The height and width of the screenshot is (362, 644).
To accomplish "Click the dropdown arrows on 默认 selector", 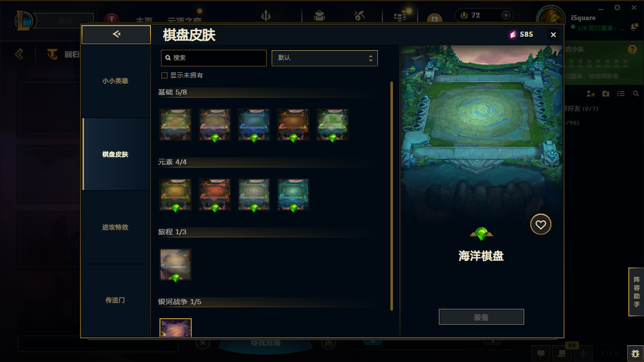I will coord(371,58).
